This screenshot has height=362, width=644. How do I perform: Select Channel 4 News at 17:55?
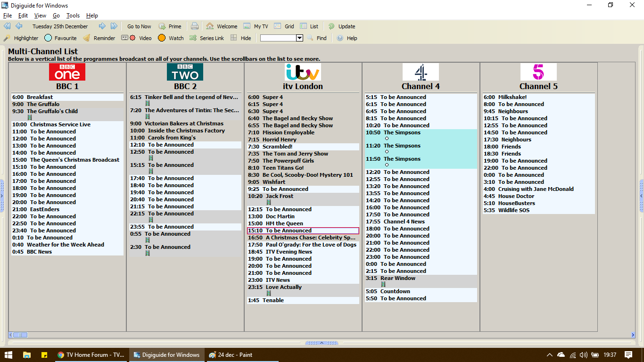coord(421,222)
